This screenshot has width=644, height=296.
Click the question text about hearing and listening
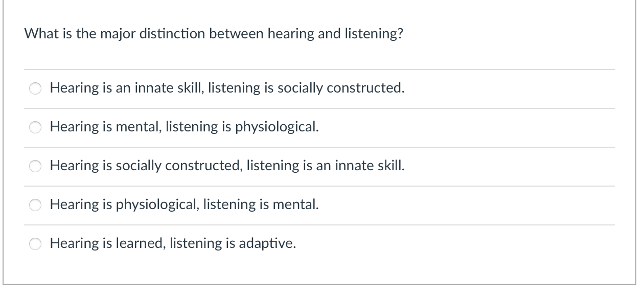point(214,34)
